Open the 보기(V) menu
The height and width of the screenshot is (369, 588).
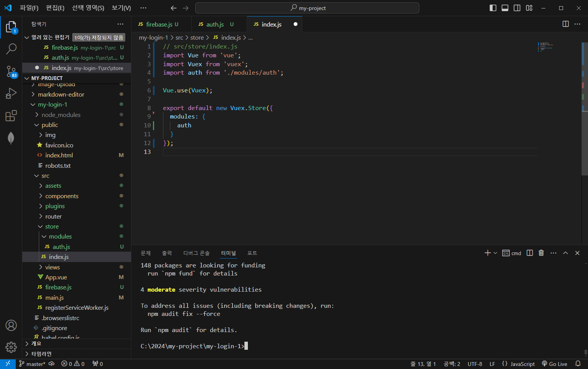click(121, 8)
